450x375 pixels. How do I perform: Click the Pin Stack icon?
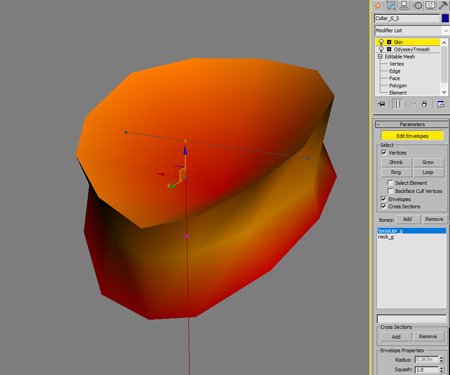(382, 104)
